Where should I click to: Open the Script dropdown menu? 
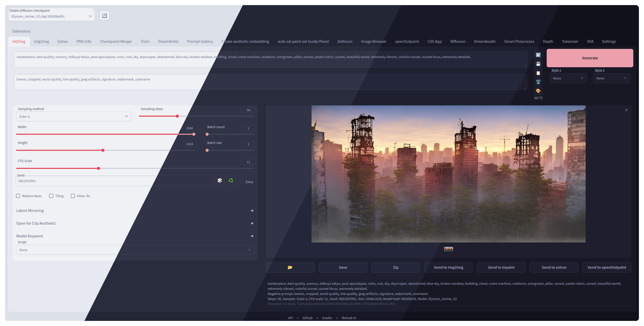134,250
